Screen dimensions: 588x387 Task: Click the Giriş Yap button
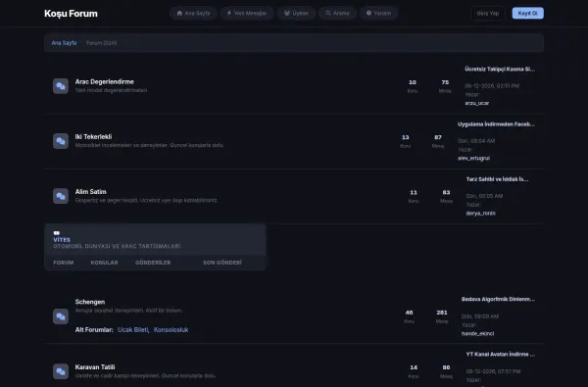[488, 13]
